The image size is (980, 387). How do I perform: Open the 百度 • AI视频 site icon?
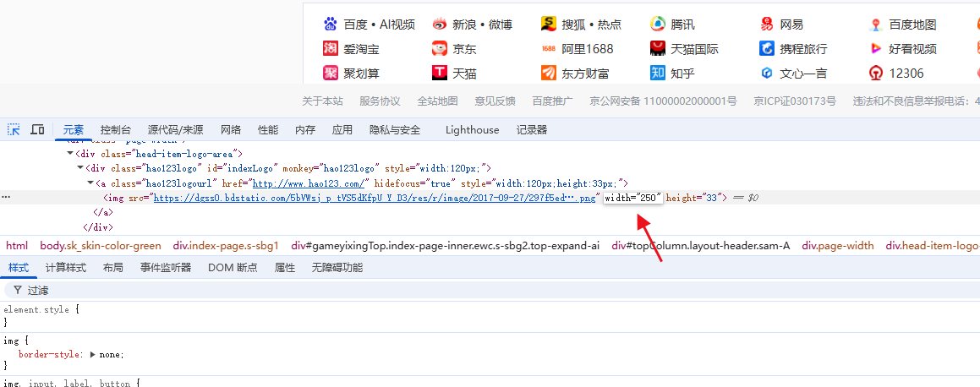(330, 25)
